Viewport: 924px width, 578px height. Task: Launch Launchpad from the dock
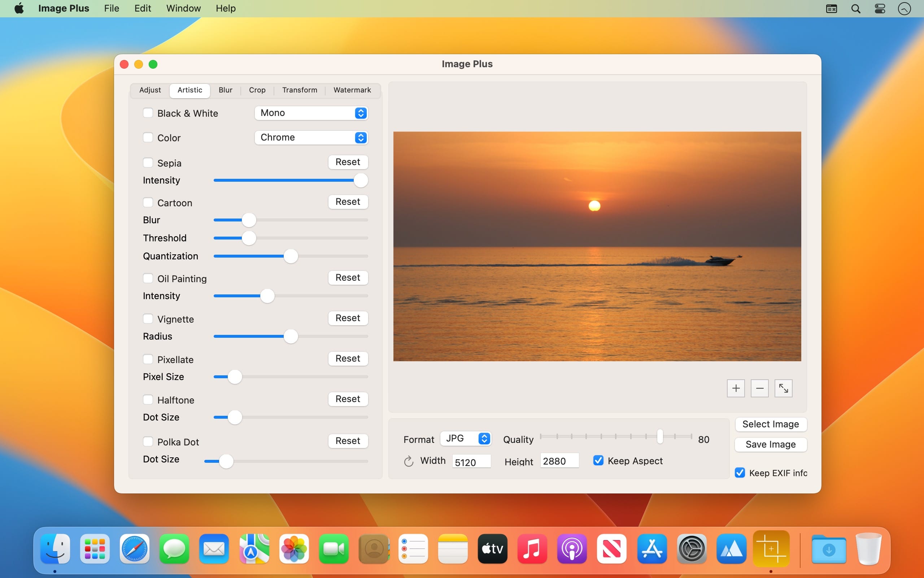tap(95, 549)
